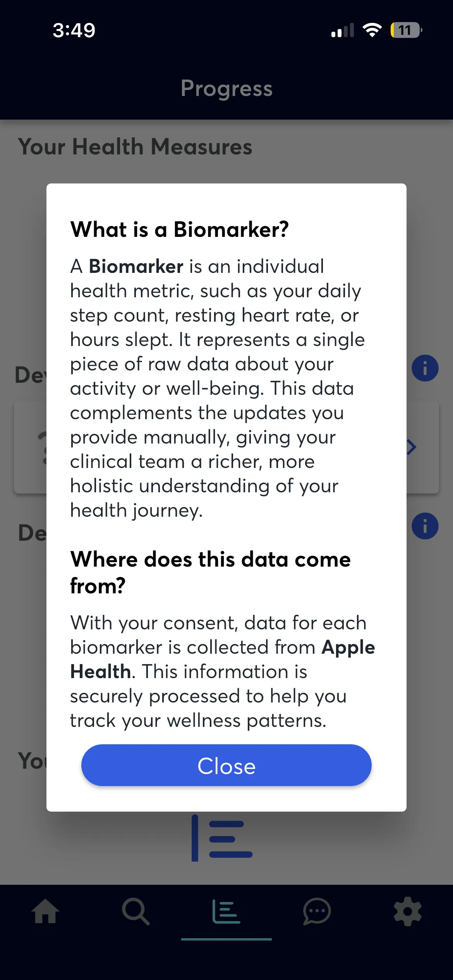Expand the card using the right chevron
The height and width of the screenshot is (980, 453).
click(412, 447)
